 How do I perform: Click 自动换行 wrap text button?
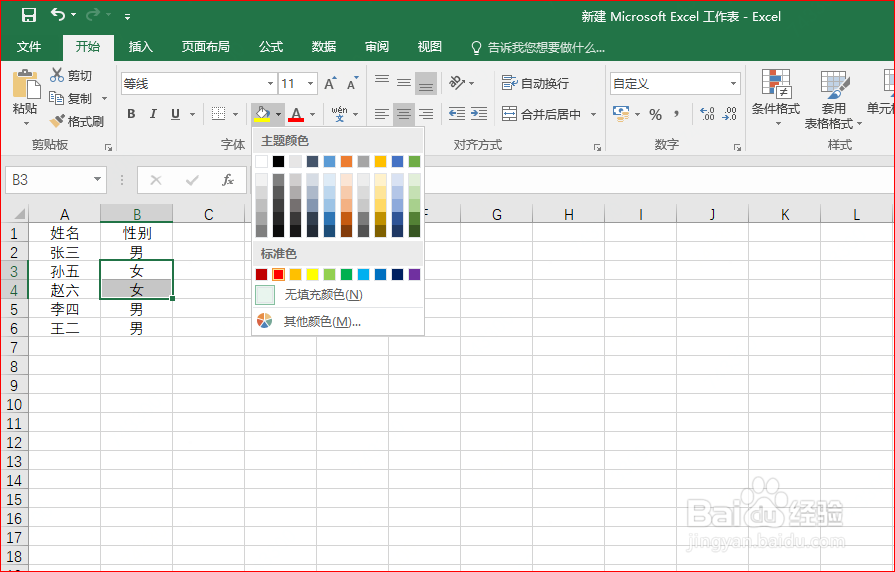(x=535, y=83)
